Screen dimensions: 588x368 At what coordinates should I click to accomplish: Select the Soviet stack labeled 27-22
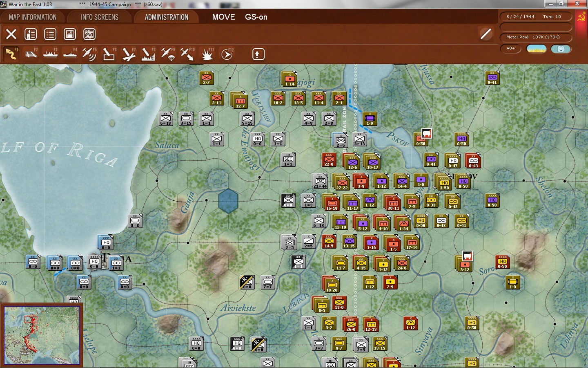click(342, 182)
